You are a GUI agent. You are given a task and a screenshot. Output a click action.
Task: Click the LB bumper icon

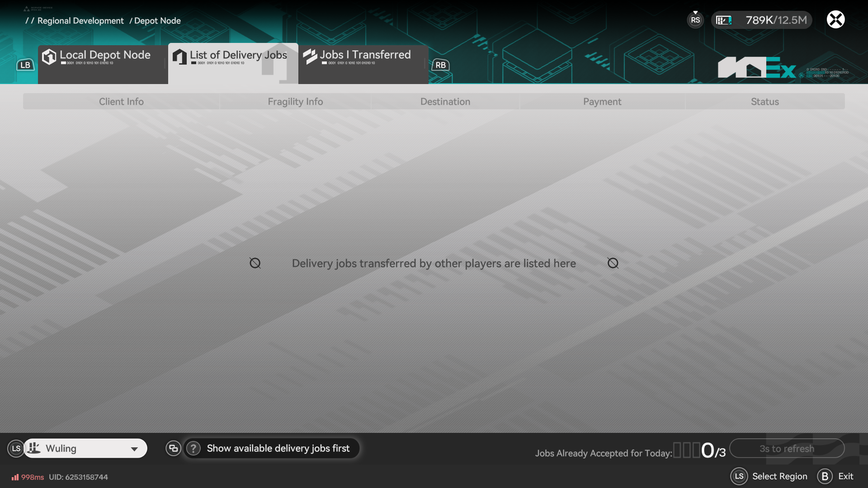25,65
